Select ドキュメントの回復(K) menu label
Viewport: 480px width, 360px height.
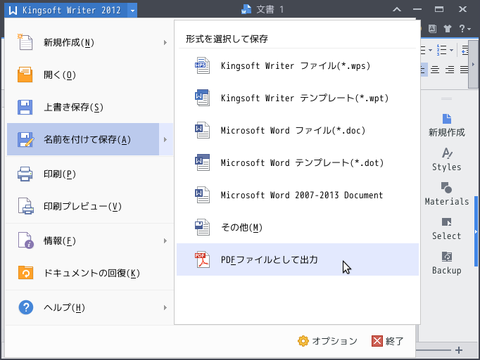[92, 273]
